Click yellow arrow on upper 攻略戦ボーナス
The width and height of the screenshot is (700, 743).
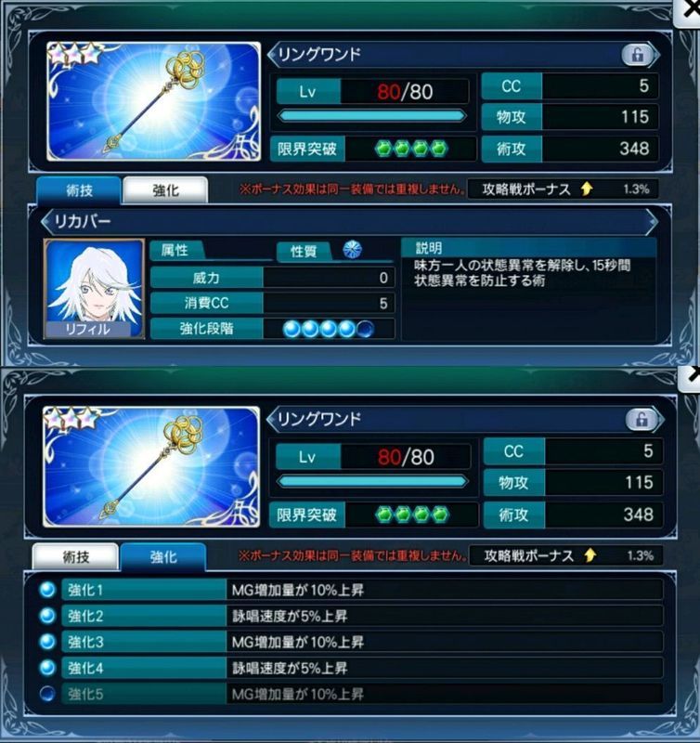pos(587,189)
